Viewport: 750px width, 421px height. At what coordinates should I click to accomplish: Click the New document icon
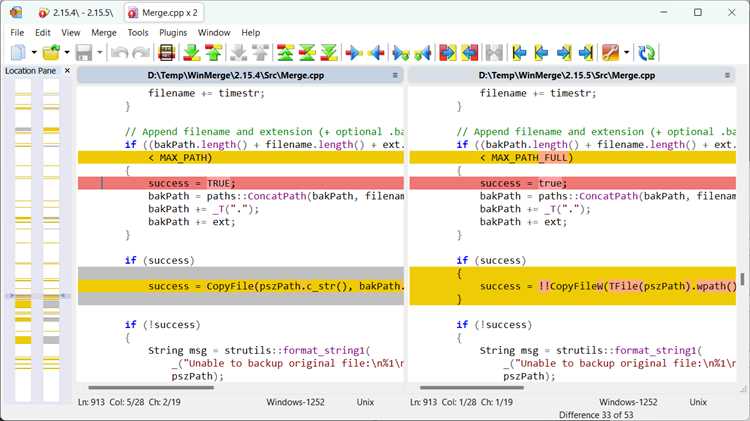pos(18,53)
